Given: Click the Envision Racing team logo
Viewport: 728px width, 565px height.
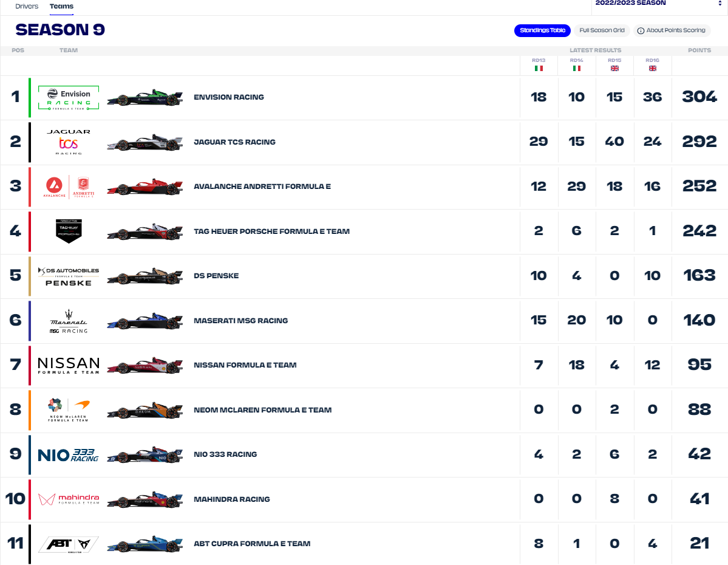Looking at the screenshot, I should (68, 98).
